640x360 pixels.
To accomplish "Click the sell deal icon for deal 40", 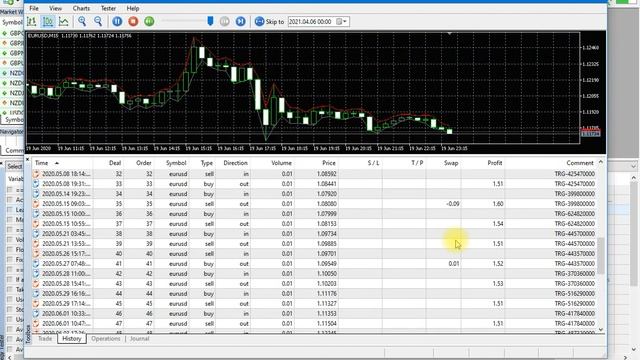I will [36, 254].
